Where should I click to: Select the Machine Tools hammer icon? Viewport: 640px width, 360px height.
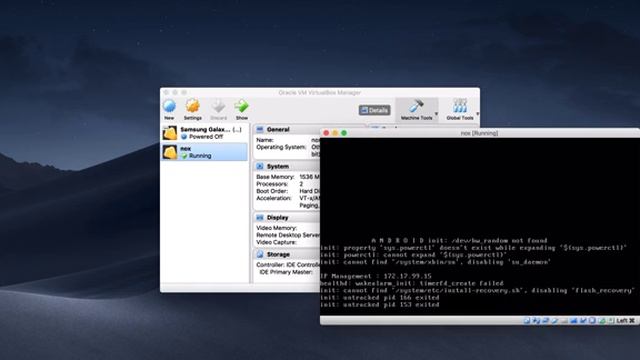[x=416, y=107]
